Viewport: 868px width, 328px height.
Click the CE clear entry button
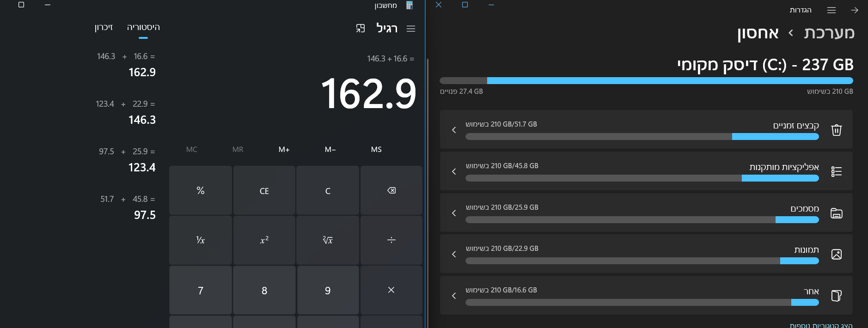(264, 190)
